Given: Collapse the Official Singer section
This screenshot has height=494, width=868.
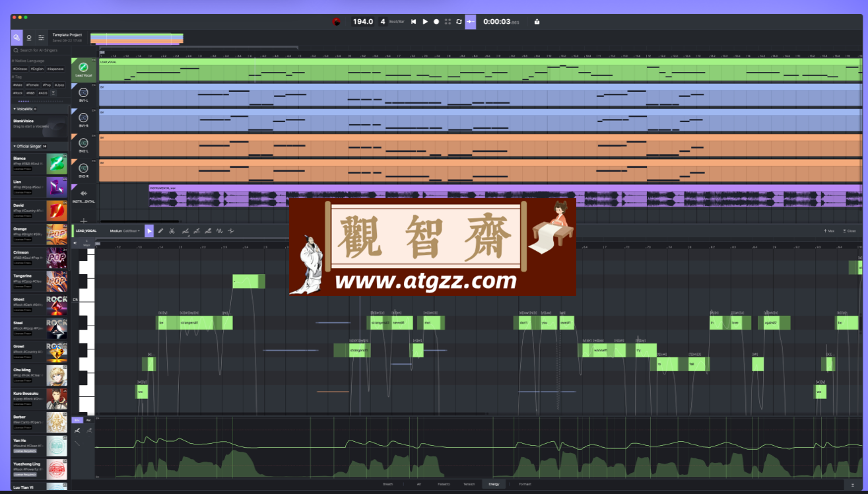Looking at the screenshot, I should coord(15,147).
